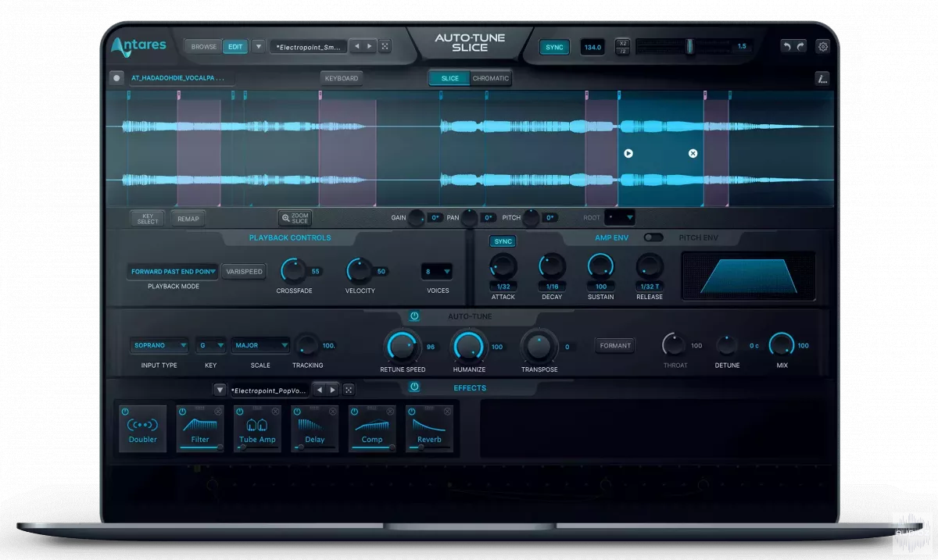Toggle the envelope SYNC button
The width and height of the screenshot is (938, 560).
[503, 241]
